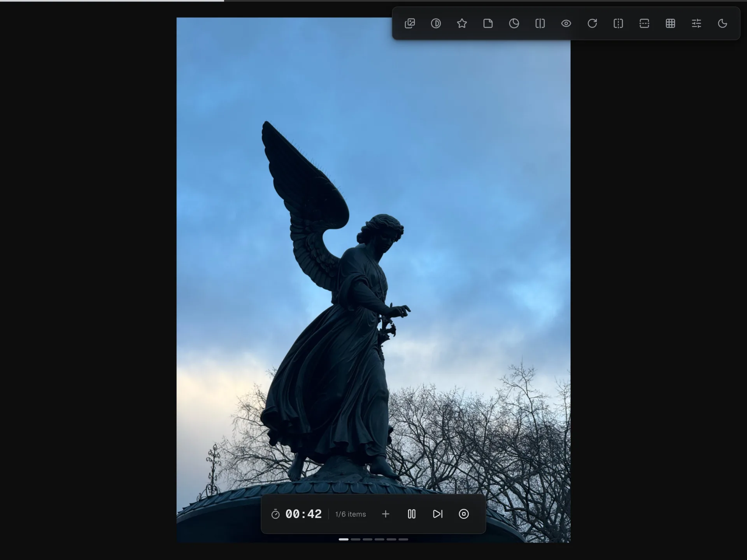This screenshot has height=560, width=747.
Task: Select the fifth progress indicator dash
Action: (391, 539)
